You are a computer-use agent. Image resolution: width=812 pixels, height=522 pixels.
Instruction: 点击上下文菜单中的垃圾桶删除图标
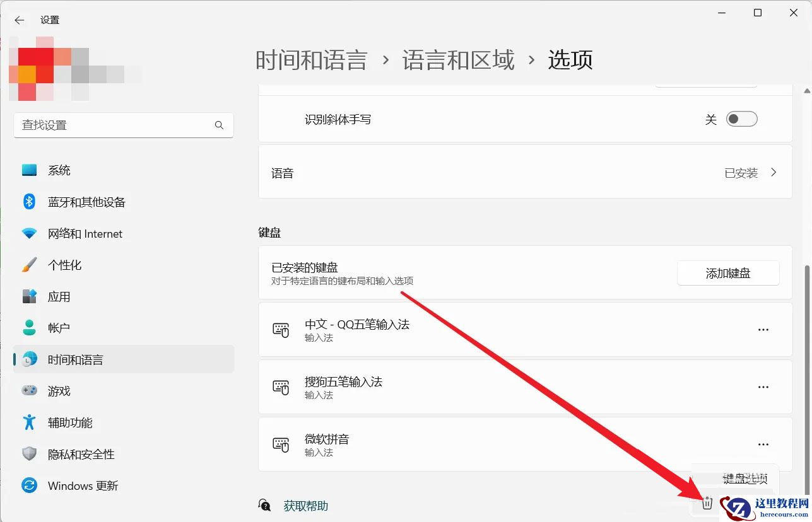pos(706,502)
